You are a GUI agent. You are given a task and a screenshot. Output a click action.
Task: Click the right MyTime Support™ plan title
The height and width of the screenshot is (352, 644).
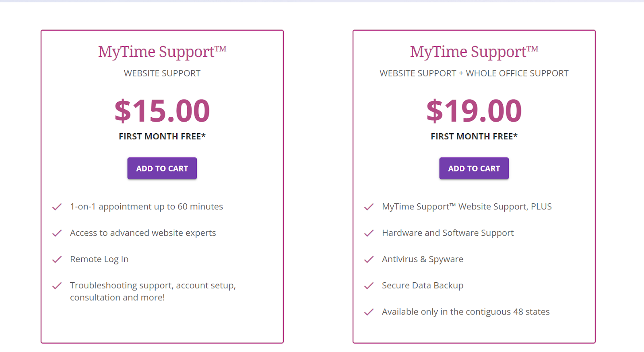coord(474,52)
